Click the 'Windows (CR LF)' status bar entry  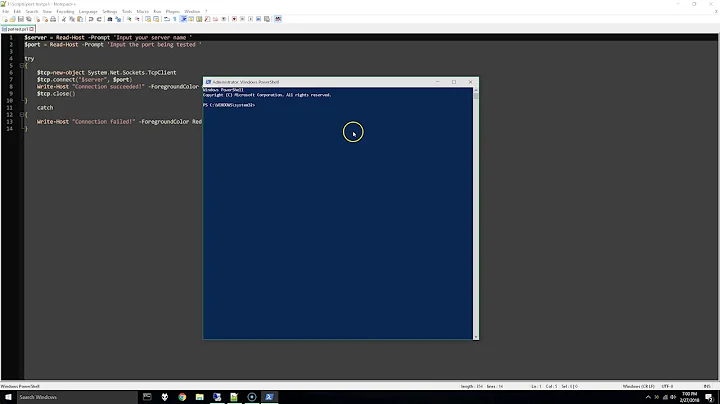[x=638, y=387]
